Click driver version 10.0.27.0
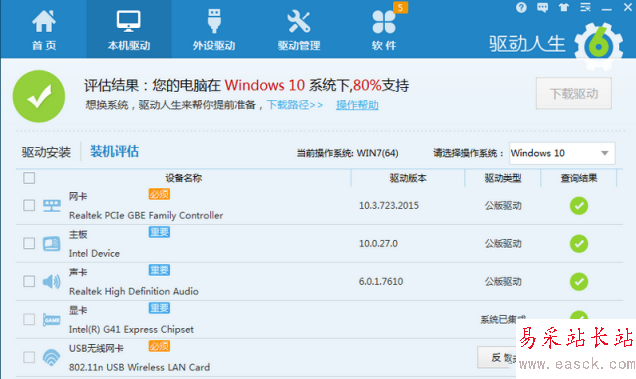 [x=378, y=243]
